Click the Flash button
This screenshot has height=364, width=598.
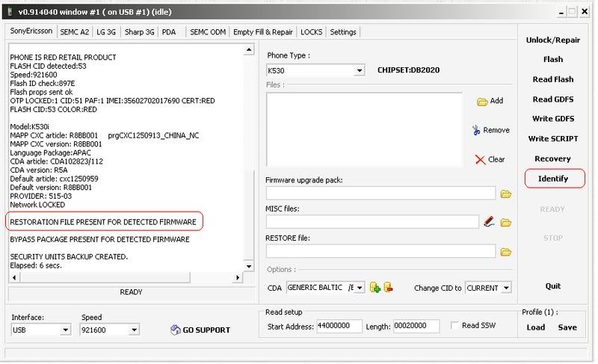click(x=553, y=60)
